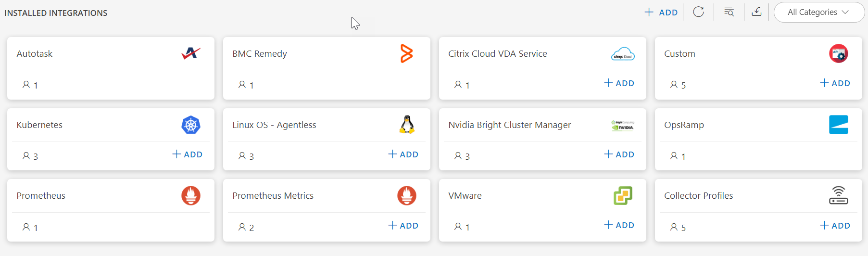Select Citrix Cloud VDA Service title
This screenshot has height=256, width=868.
[498, 54]
